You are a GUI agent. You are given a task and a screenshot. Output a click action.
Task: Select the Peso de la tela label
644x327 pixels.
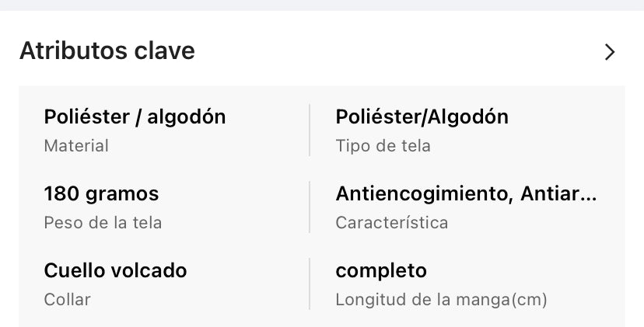(x=103, y=222)
